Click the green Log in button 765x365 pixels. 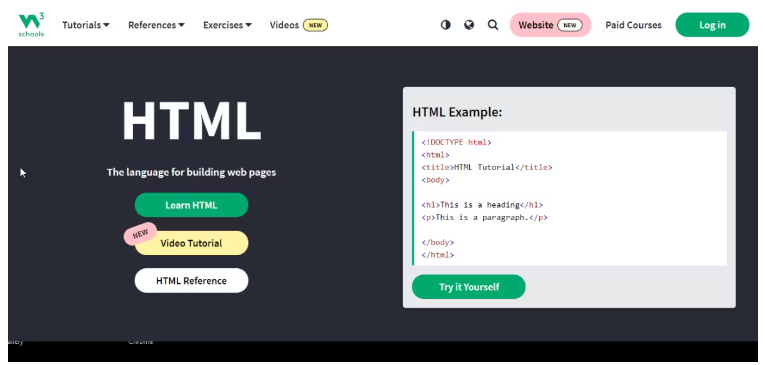pos(712,25)
